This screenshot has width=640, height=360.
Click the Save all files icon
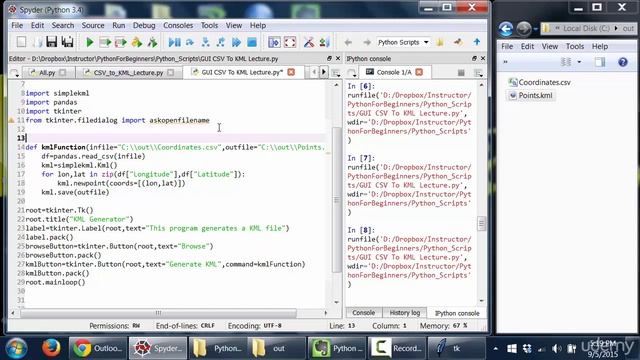tap(67, 42)
